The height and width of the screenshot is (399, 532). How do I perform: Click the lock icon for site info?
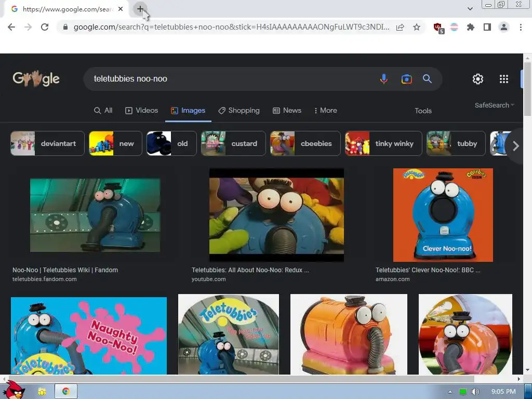tap(65, 27)
